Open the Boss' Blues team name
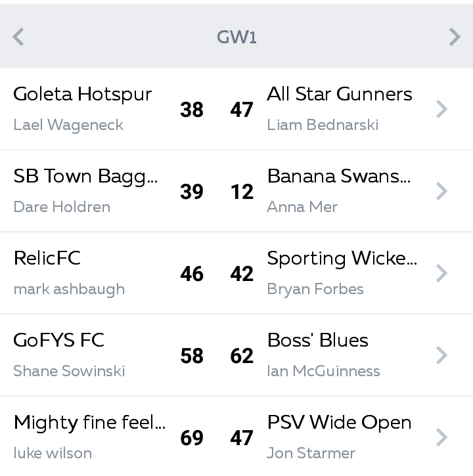This screenshot has height=476, width=473. coord(318,340)
